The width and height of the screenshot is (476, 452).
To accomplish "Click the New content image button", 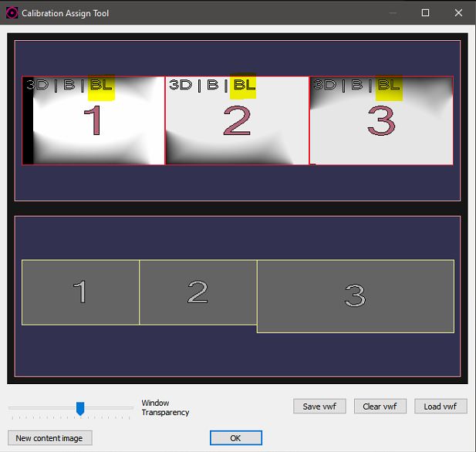I will pos(49,438).
